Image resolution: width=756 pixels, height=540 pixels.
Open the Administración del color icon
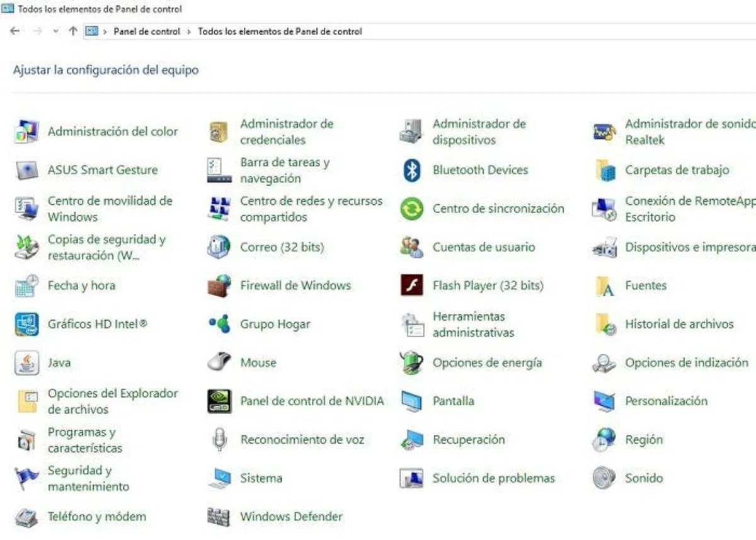[x=26, y=132]
